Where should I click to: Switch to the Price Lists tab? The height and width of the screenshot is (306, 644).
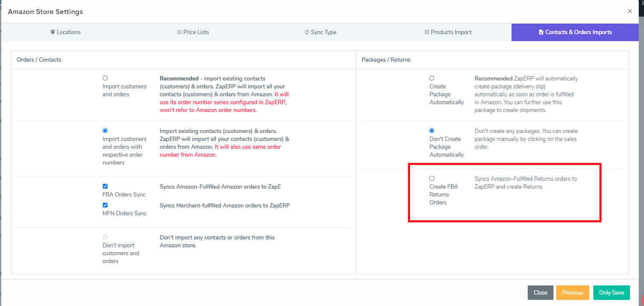[x=193, y=32]
